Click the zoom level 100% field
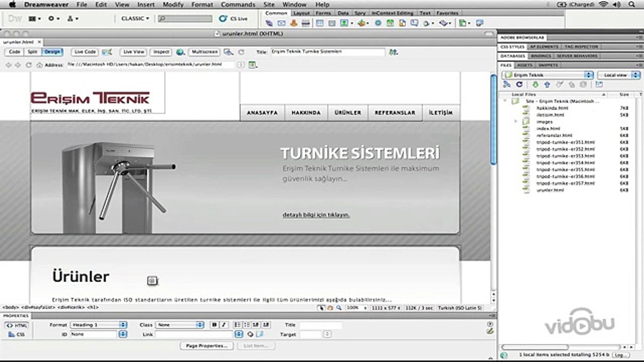644x362 pixels. [x=356, y=307]
